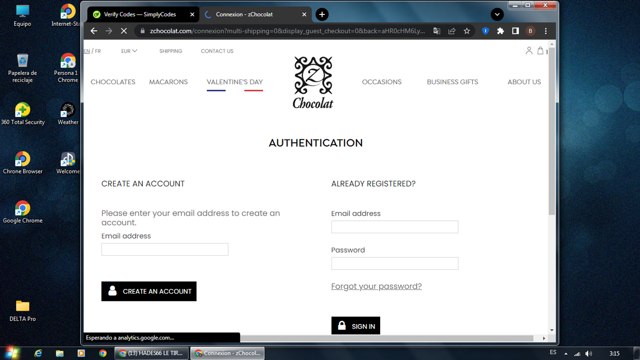This screenshot has width=640, height=360.
Task: Open the BUSINESS GIFTS menu
Action: tap(452, 82)
